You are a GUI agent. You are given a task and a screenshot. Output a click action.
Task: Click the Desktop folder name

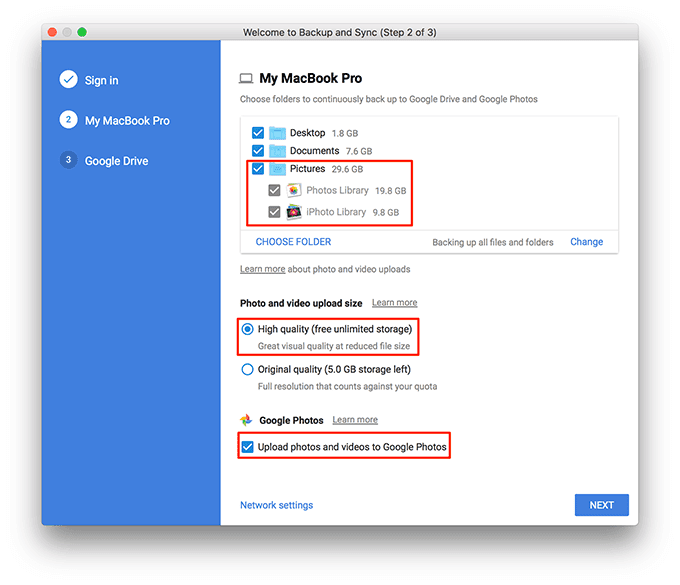(307, 133)
